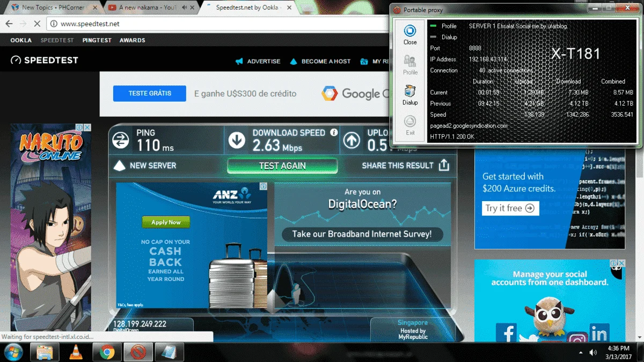Click Apply Now in ANZ ad
644x362 pixels.
(x=166, y=222)
